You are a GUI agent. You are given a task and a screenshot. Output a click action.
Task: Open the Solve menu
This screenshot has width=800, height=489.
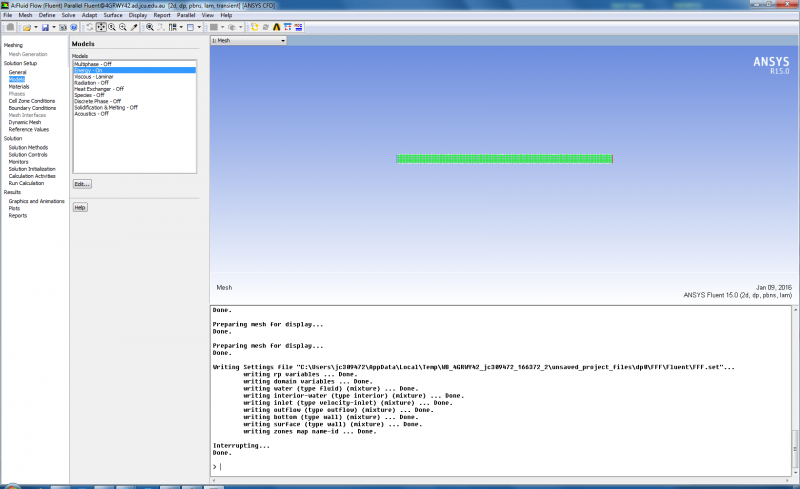68,15
